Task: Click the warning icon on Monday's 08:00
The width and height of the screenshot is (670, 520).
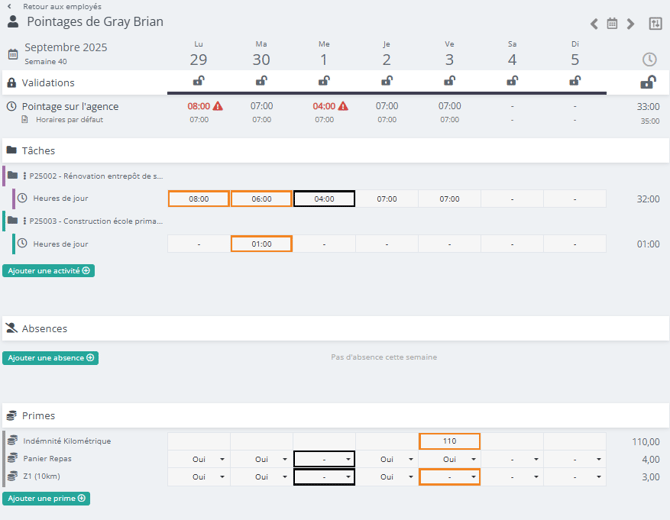Action: tap(218, 105)
